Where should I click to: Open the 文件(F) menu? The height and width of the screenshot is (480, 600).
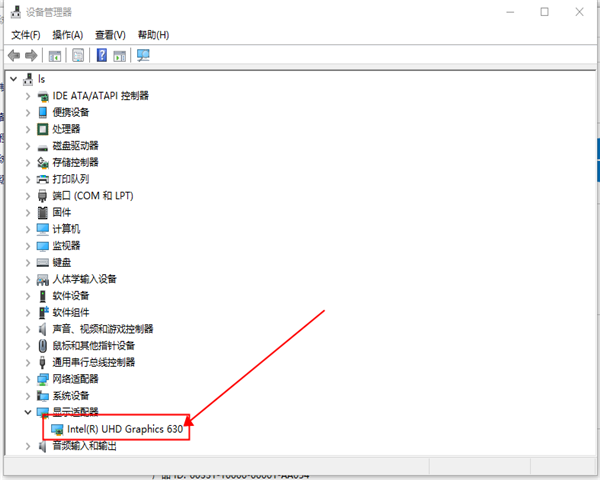pyautogui.click(x=25, y=35)
